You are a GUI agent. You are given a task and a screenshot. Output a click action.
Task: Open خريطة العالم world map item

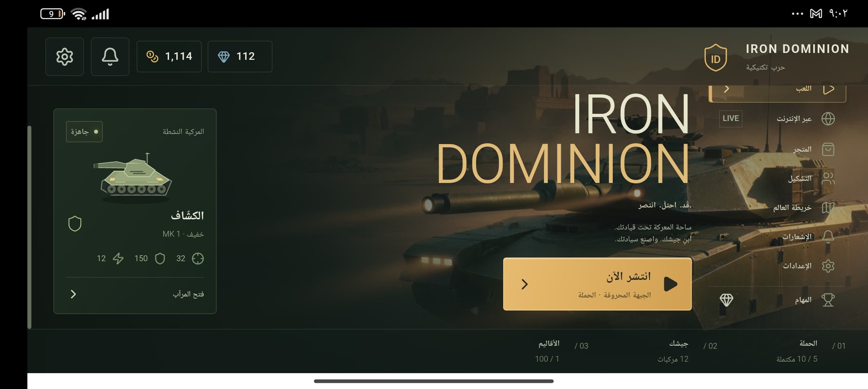[777, 207]
